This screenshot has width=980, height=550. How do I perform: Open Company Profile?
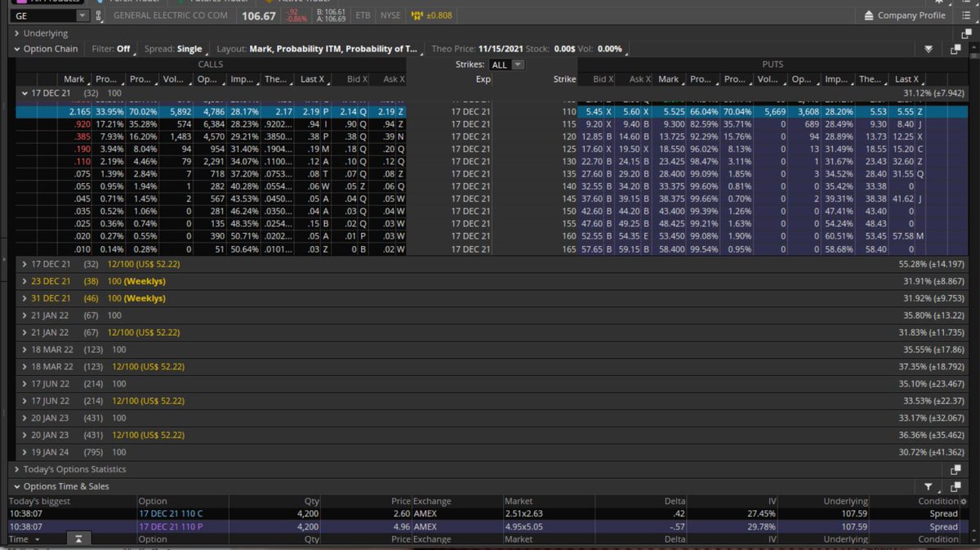[x=904, y=16]
